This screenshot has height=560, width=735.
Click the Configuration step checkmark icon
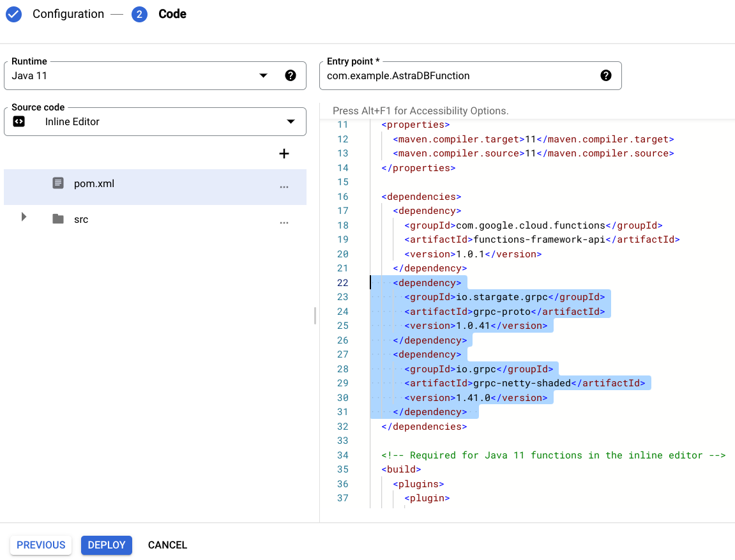point(13,14)
